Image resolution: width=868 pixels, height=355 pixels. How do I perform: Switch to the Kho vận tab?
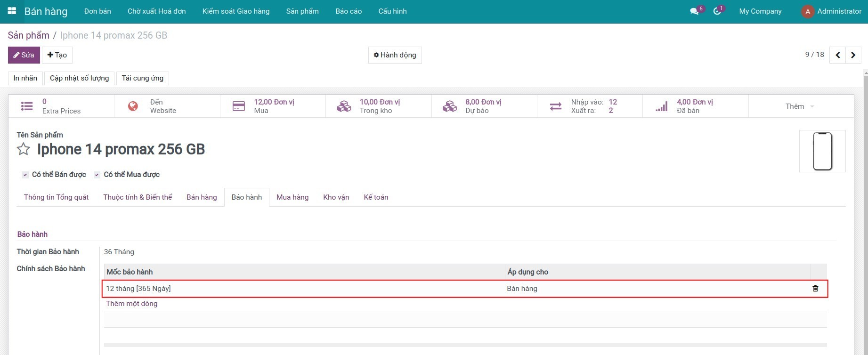336,197
